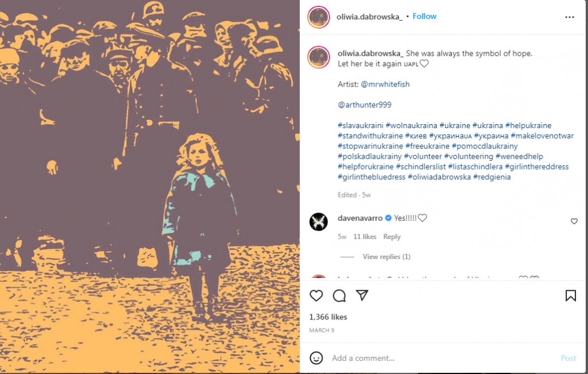Open oliwia.dabrowska_ header profile picture

coord(318,17)
